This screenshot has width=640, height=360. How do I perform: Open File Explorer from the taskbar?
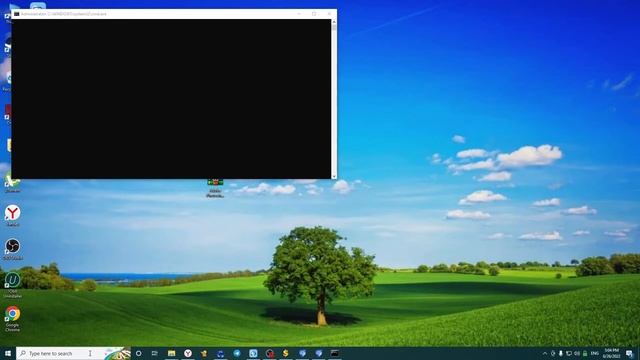[171, 353]
